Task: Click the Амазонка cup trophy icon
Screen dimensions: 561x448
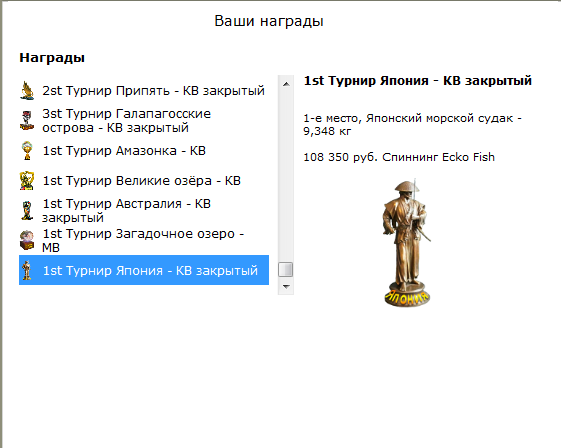Action: [27, 151]
